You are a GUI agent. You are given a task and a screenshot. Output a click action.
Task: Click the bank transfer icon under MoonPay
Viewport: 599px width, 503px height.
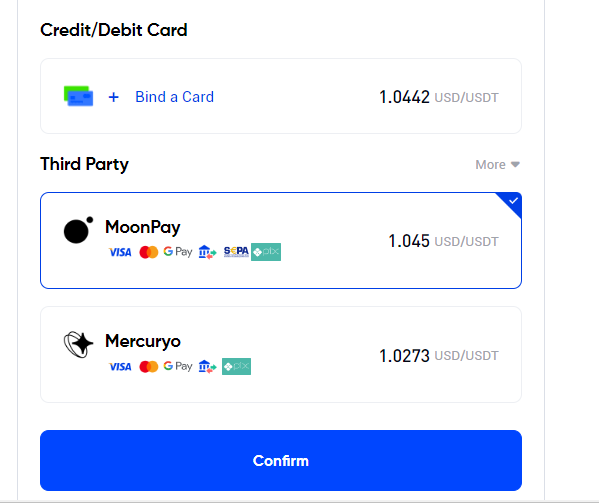(207, 252)
